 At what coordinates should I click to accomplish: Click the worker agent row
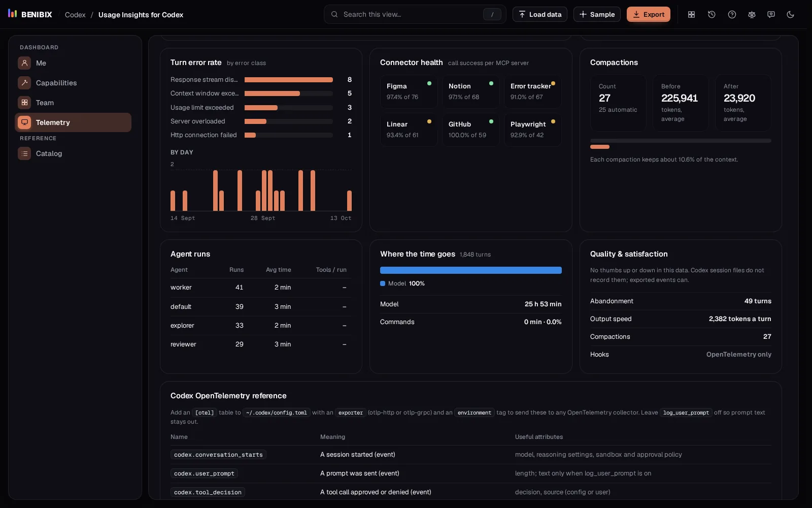[261, 288]
